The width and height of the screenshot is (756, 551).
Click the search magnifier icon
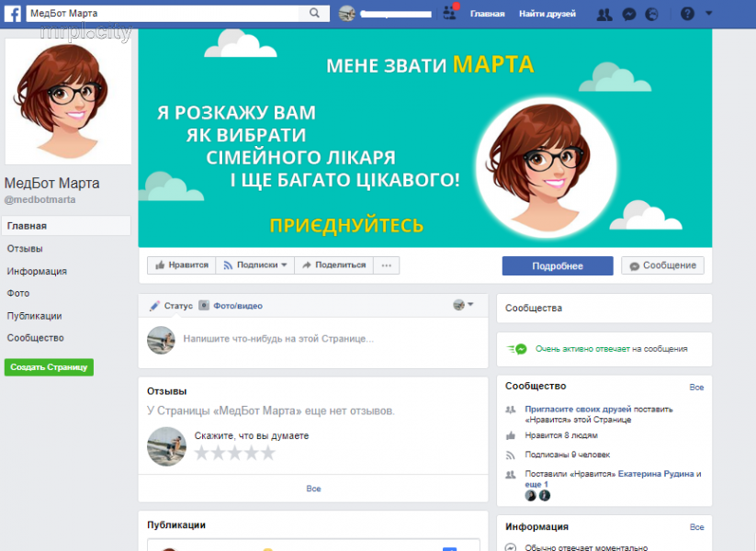tap(314, 13)
